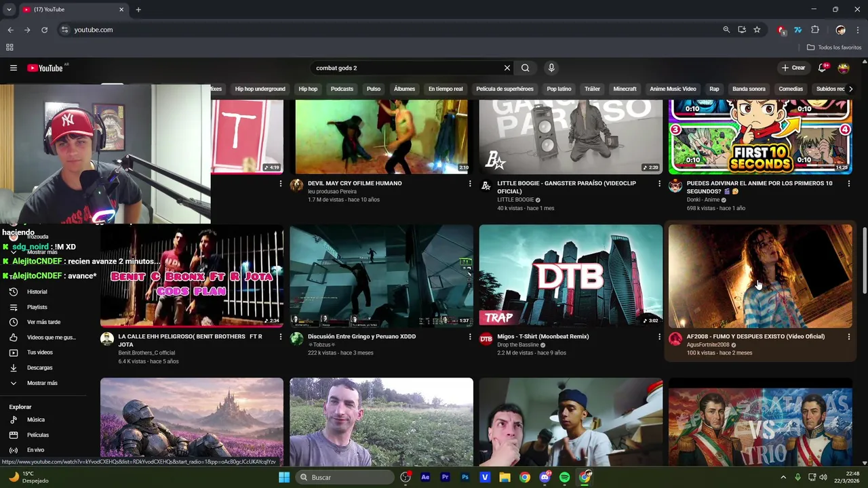Play the DTB Migos T-Shirt thumbnail

click(570, 276)
